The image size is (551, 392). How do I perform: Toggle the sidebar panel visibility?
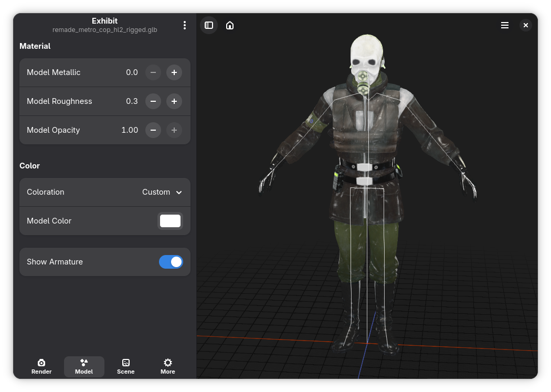point(209,25)
